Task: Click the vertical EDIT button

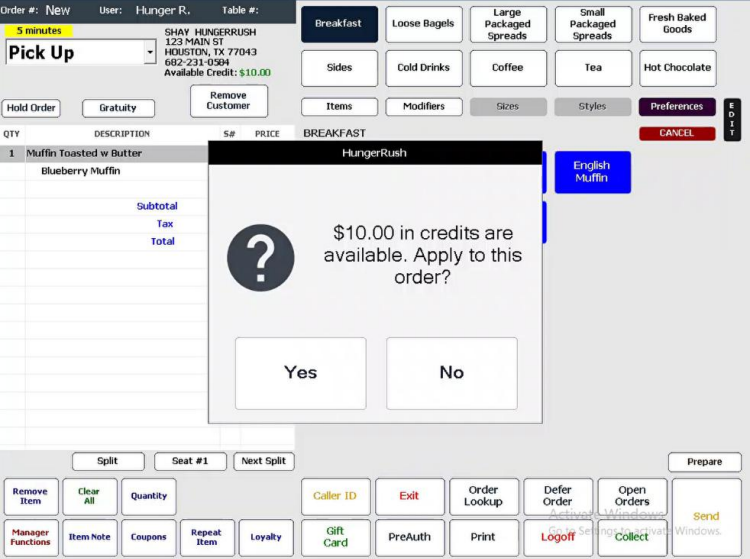Action: [732, 120]
